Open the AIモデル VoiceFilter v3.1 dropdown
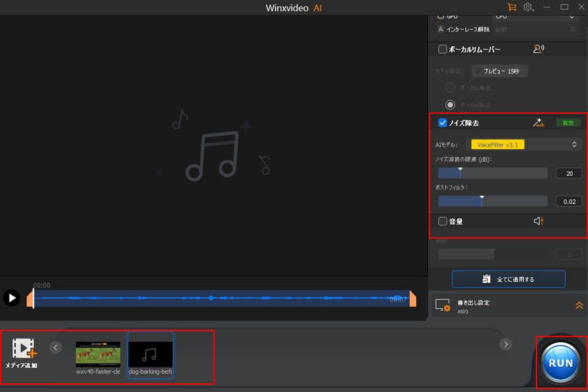 pyautogui.click(x=523, y=144)
